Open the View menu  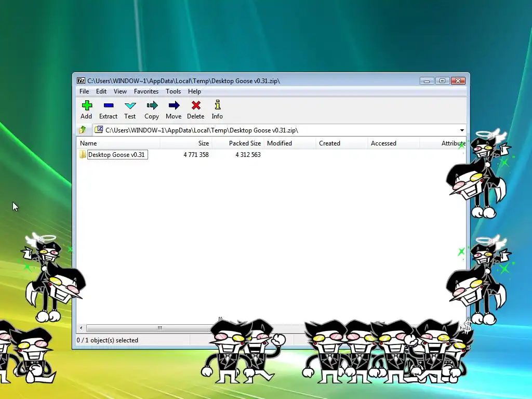pyautogui.click(x=120, y=91)
